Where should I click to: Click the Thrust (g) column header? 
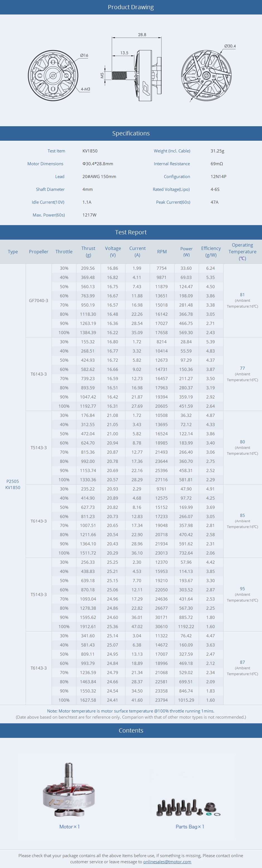tap(88, 252)
